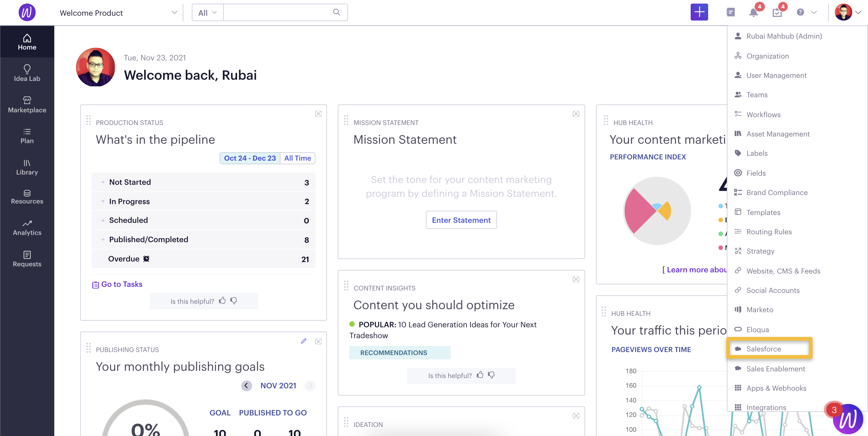
Task: Open Organization from the user menu
Action: (767, 56)
